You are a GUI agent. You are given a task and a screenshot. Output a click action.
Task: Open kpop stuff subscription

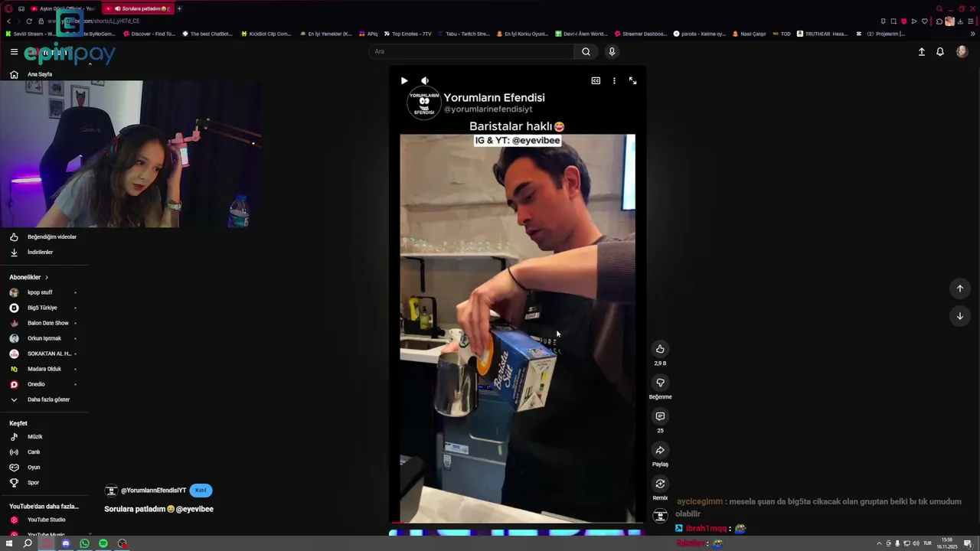(44, 292)
